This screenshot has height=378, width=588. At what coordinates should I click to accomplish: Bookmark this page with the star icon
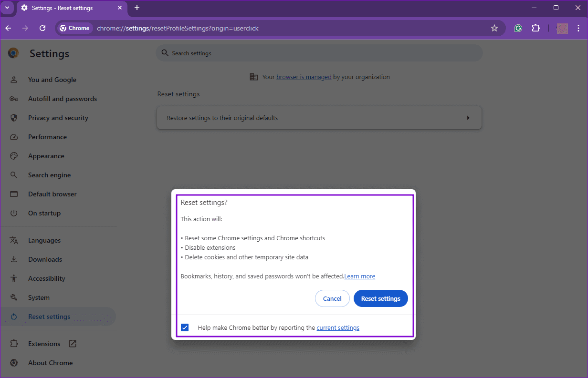pyautogui.click(x=494, y=28)
